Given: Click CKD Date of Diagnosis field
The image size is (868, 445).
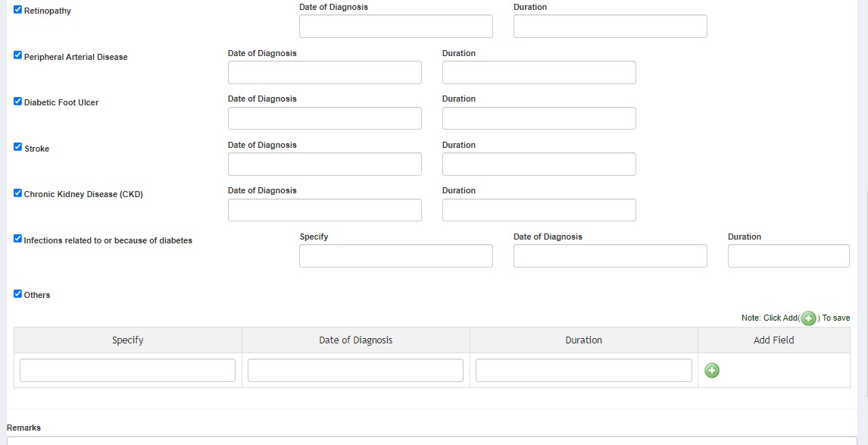Looking at the screenshot, I should tap(324, 210).
